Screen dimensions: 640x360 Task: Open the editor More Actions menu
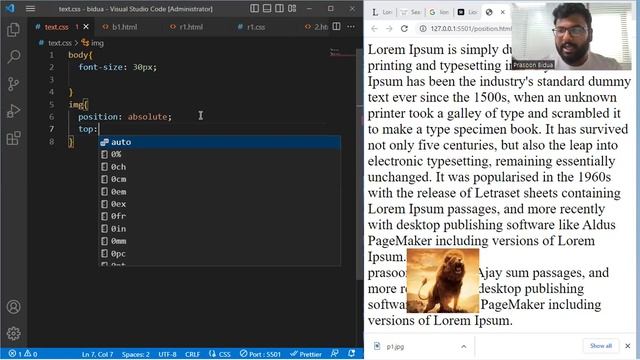pyautogui.click(x=351, y=27)
